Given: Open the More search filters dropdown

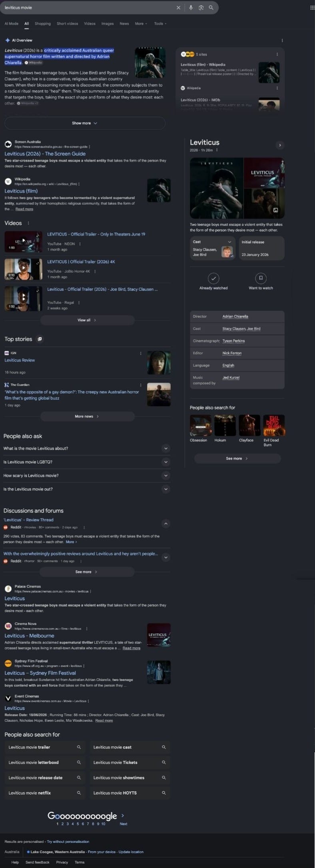Looking at the screenshot, I should coord(141,24).
